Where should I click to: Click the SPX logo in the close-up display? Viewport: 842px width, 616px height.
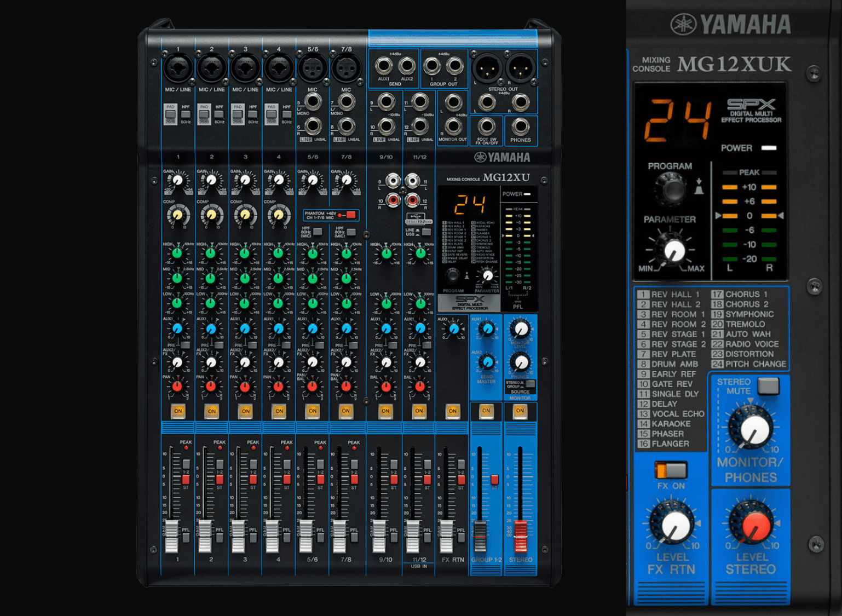751,104
